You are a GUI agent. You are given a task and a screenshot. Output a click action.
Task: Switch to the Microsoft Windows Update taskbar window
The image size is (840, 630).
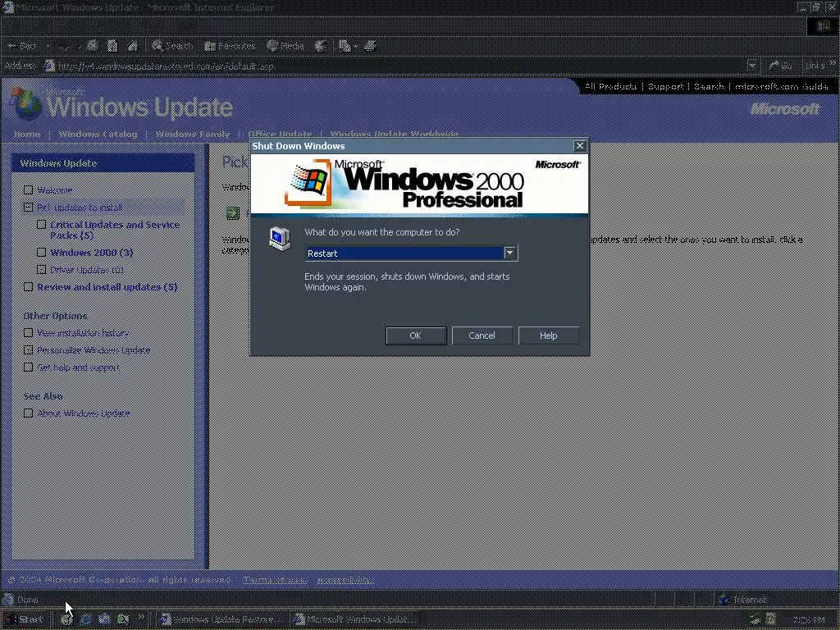tap(357, 619)
